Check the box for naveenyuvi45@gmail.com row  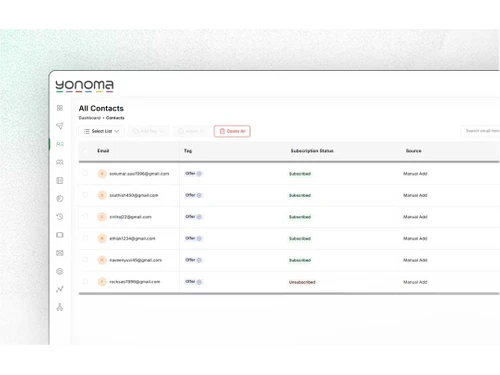(85, 260)
